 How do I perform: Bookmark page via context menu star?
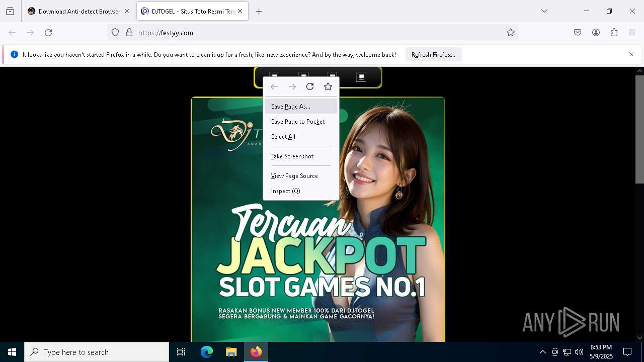(328, 86)
